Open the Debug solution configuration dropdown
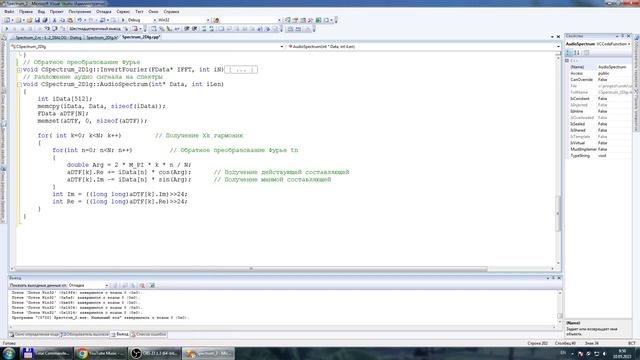640x360 pixels. point(155,20)
